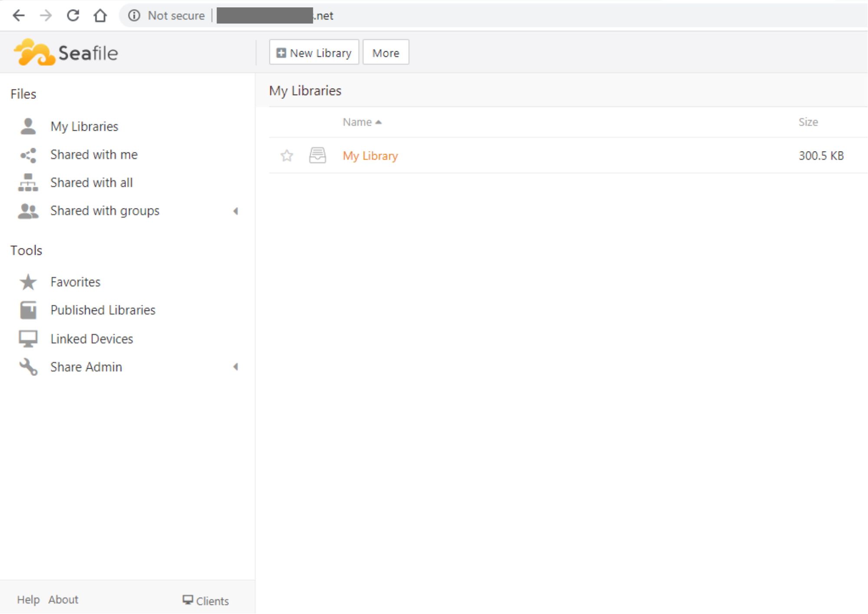Click the Linked Devices monitor icon
The image size is (868, 614).
(x=28, y=339)
